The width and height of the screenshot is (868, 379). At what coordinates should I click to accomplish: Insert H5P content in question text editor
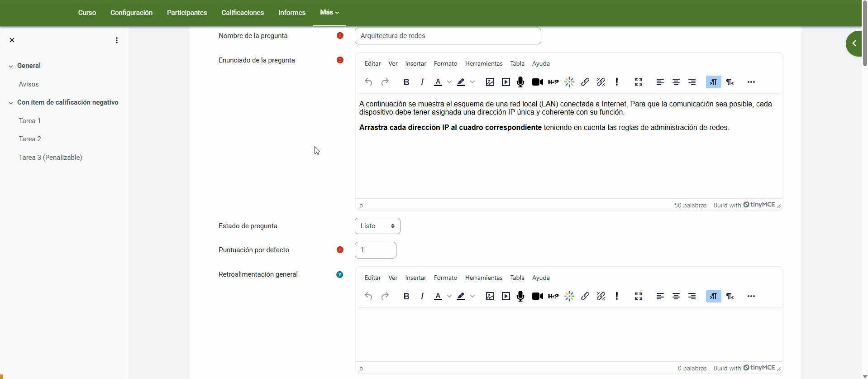point(553,82)
